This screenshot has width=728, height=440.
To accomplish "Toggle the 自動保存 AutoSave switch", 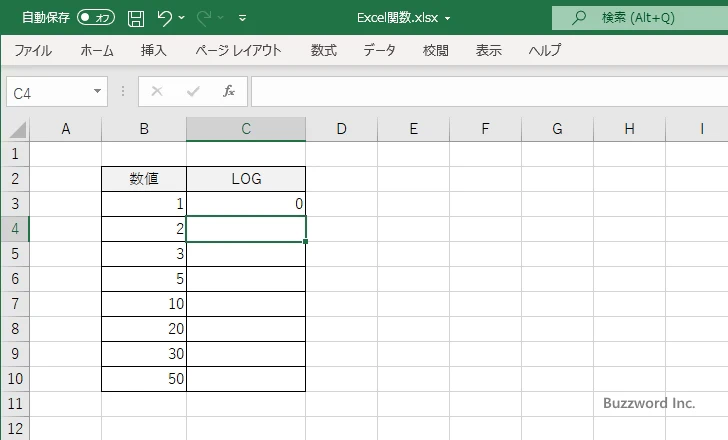I will coord(96,18).
